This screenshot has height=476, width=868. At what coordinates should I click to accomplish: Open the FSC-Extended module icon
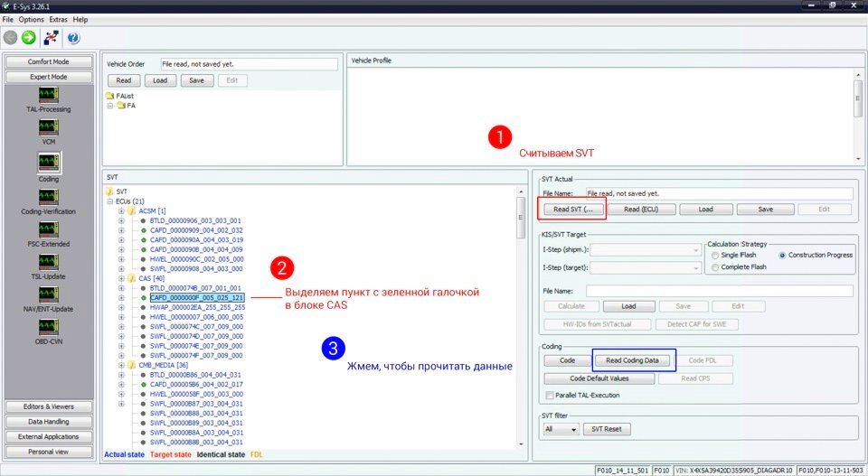click(x=49, y=229)
